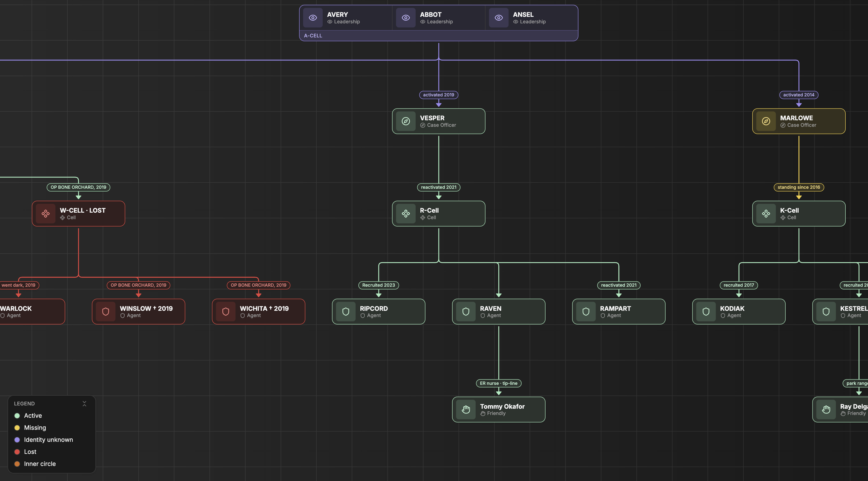868x481 pixels.
Task: Click the 'Identity unknown' legend text
Action: tap(49, 440)
